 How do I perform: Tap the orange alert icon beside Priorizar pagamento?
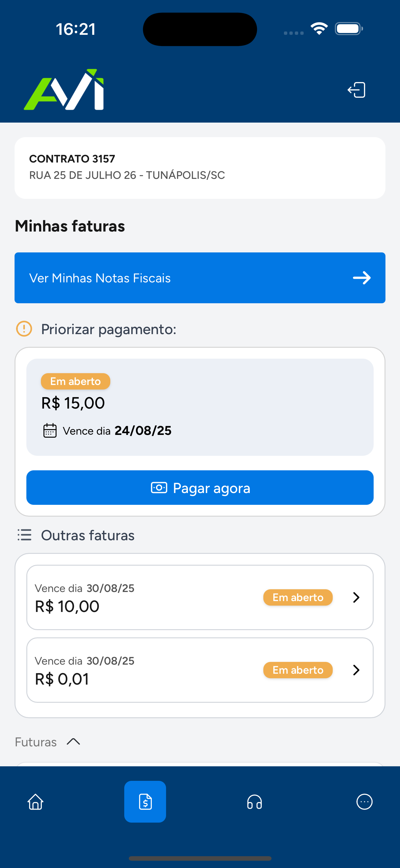[x=24, y=329]
